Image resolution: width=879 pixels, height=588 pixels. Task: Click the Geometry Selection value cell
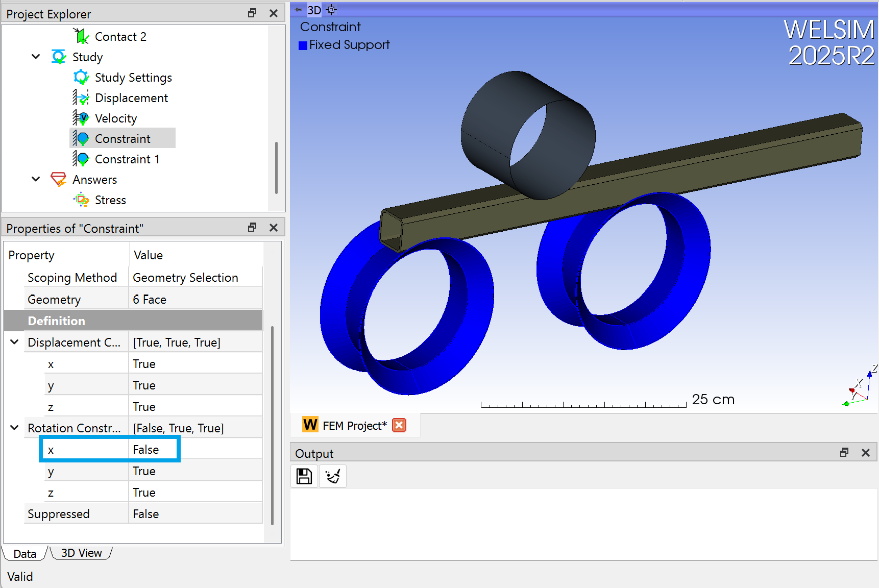pos(185,277)
